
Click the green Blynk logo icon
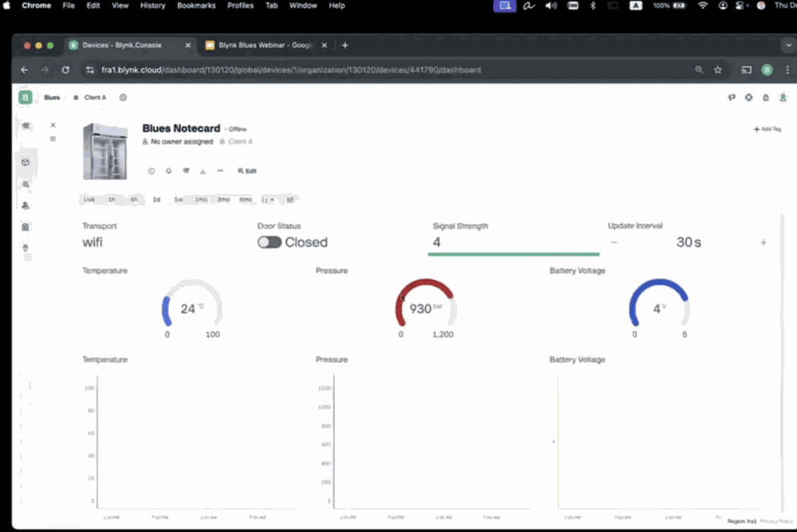click(x=25, y=97)
